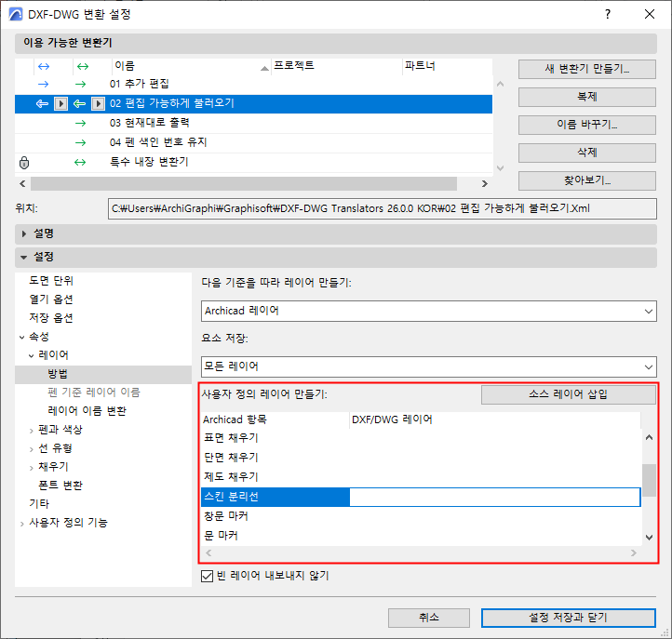The width and height of the screenshot is (672, 639).
Task: Click the Archicad 항목 column header
Action: pyautogui.click(x=276, y=420)
